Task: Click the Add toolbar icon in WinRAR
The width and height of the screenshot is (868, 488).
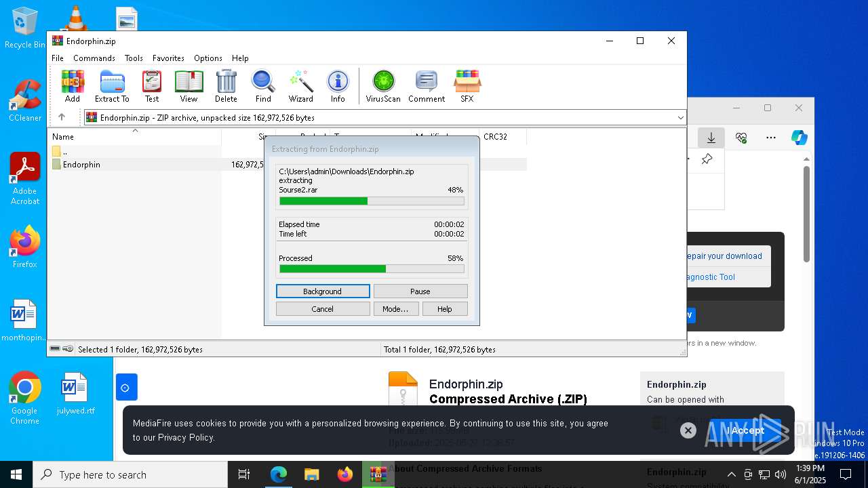Action: point(73,86)
